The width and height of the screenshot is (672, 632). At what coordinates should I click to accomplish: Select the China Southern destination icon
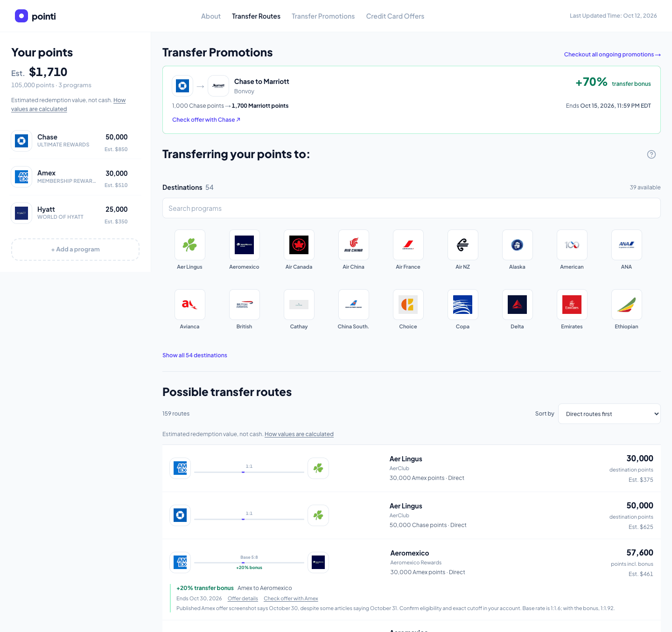[354, 305]
